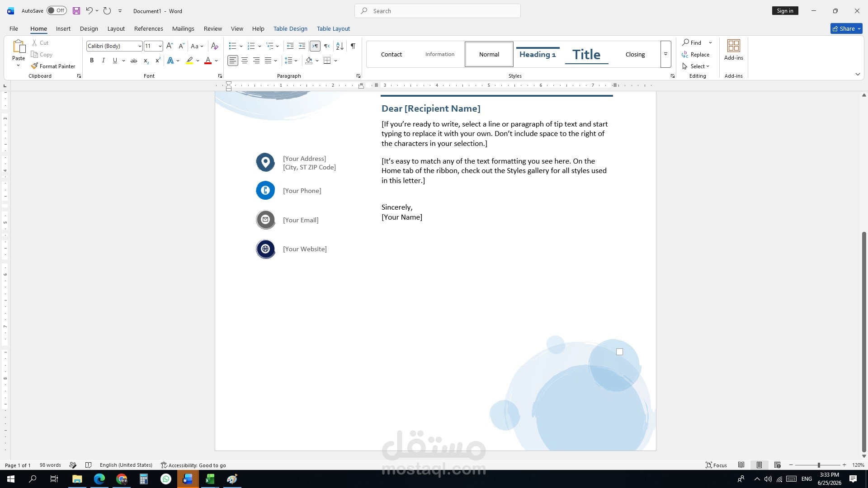
Task: Click the Replace button
Action: [696, 54]
